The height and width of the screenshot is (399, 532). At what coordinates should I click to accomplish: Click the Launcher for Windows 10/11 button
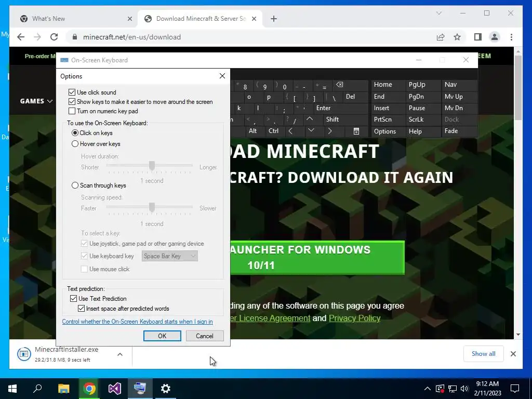317,258
